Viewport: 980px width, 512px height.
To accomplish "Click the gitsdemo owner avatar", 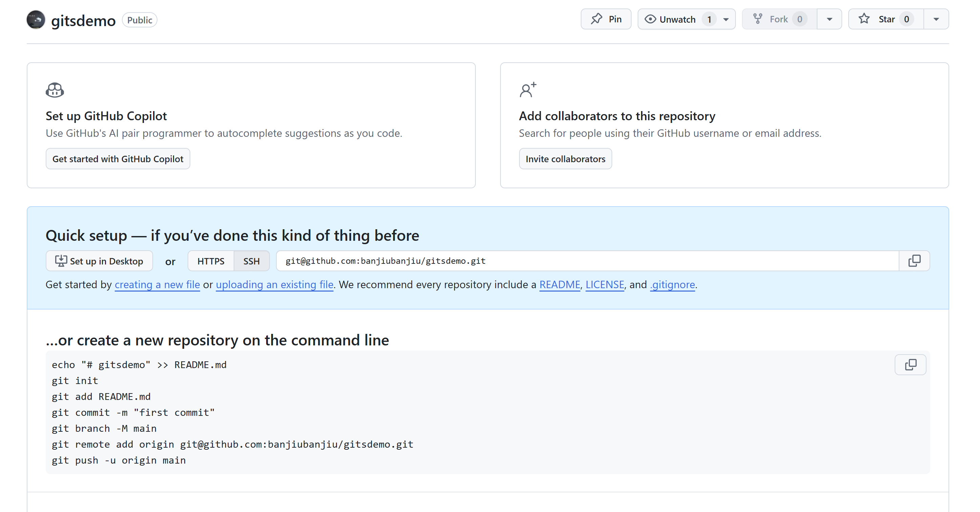I will tap(36, 19).
